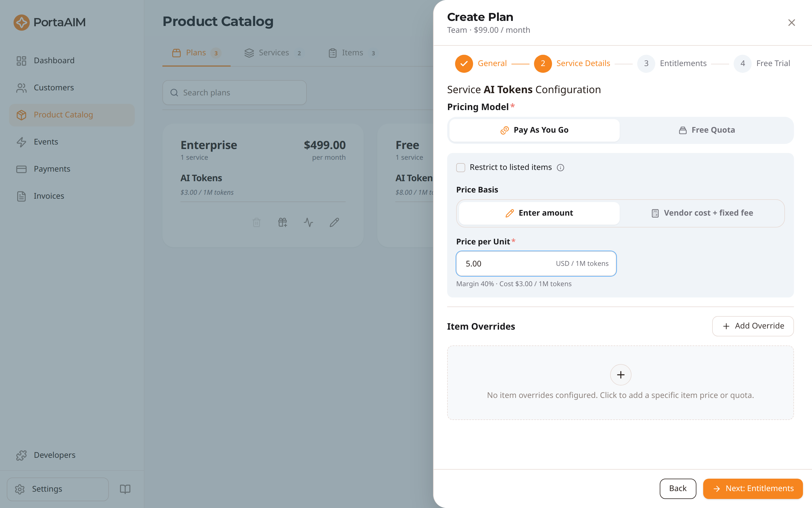Click the info icon beside Restrict to listed items
812x508 pixels.
click(560, 168)
